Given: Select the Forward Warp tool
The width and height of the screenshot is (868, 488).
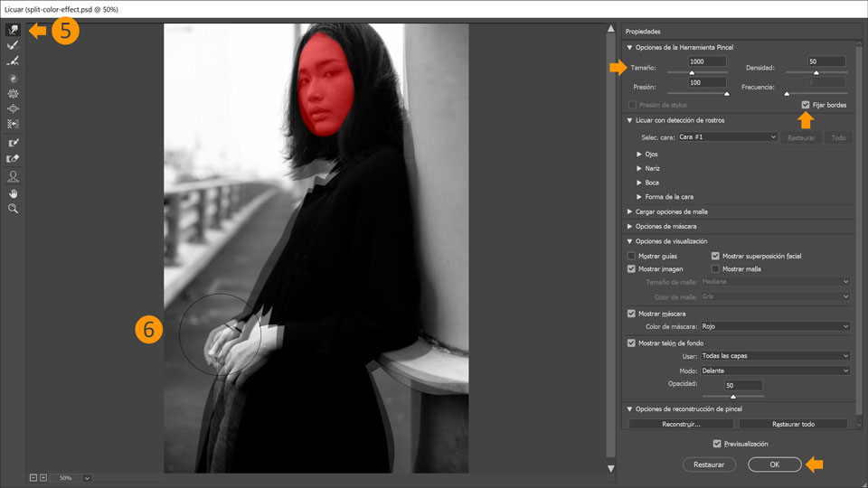Looking at the screenshot, I should tap(13, 30).
